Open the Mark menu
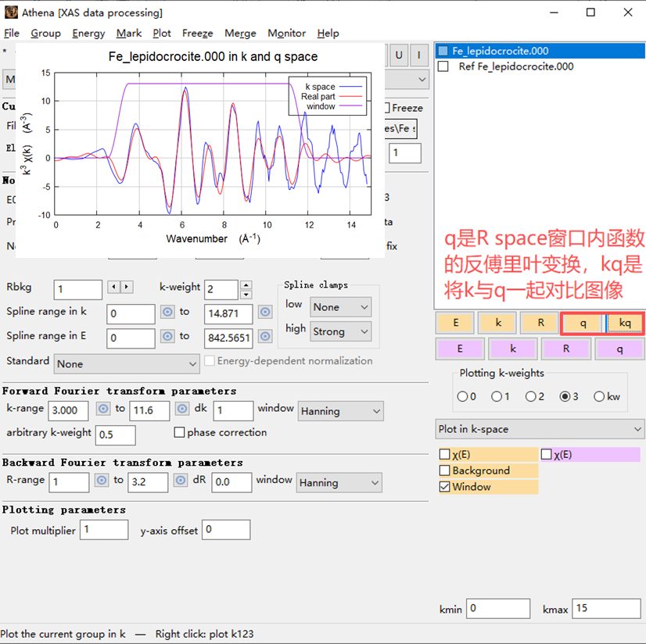This screenshot has height=644, width=646. click(129, 33)
